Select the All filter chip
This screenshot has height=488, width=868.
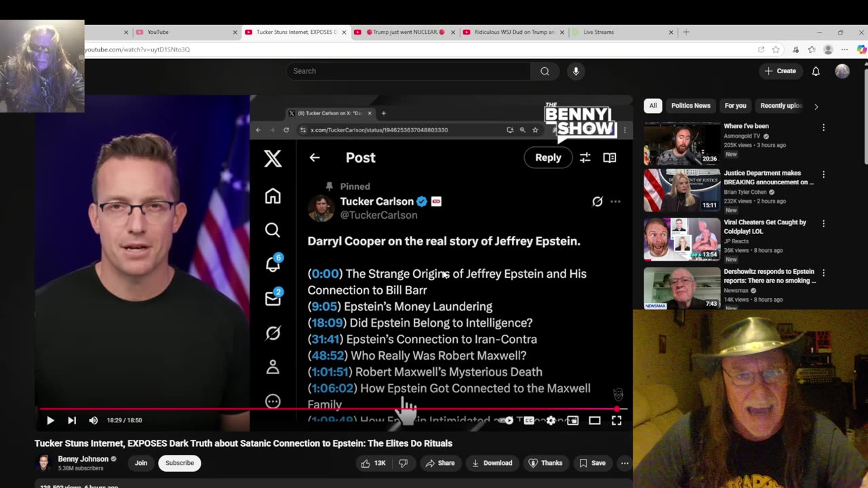pos(653,106)
